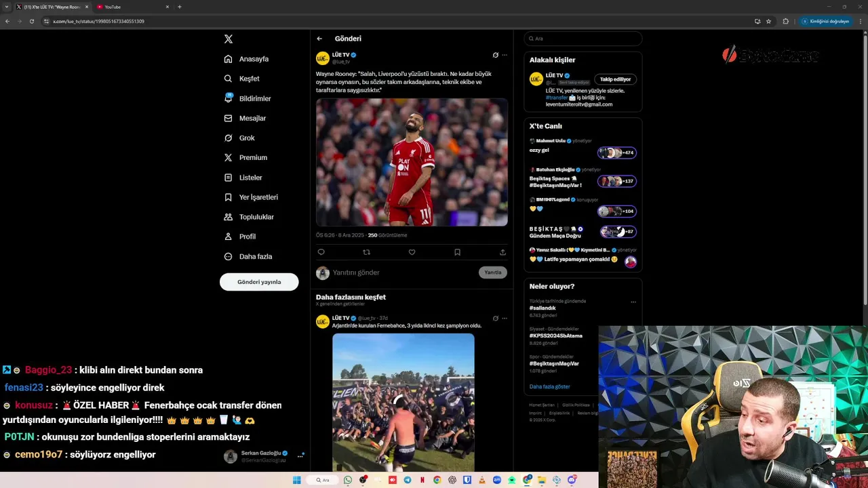Click taskbar Ara search box
The height and width of the screenshot is (488, 868).
[x=322, y=481]
